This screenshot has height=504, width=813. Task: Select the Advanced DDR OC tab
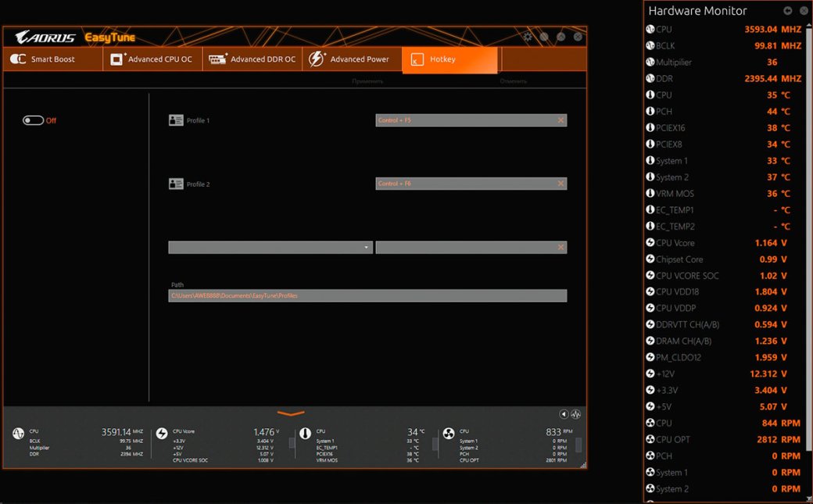click(252, 59)
